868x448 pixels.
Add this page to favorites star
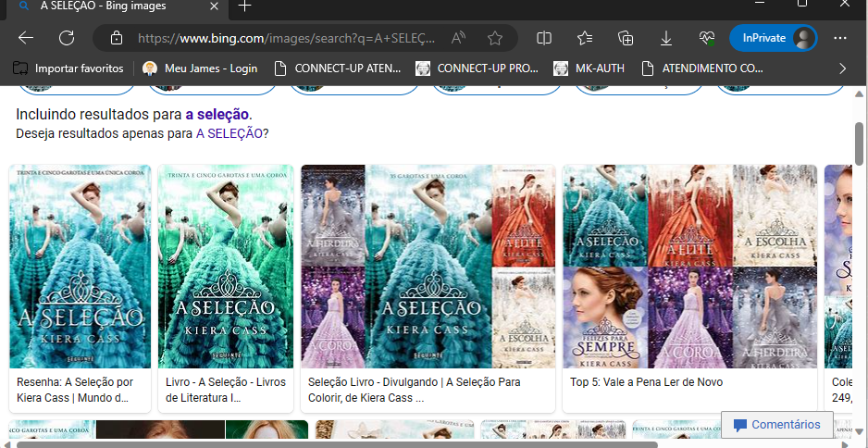(x=495, y=38)
